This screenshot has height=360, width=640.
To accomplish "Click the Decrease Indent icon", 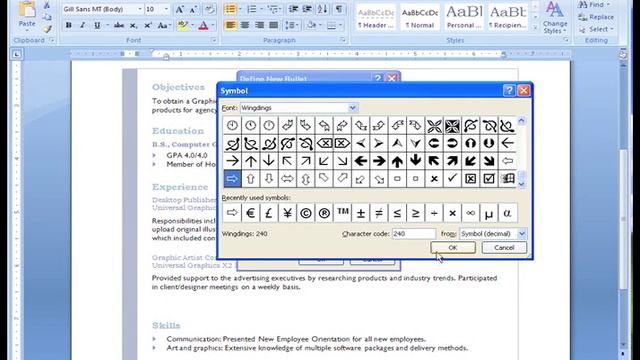I will (293, 9).
